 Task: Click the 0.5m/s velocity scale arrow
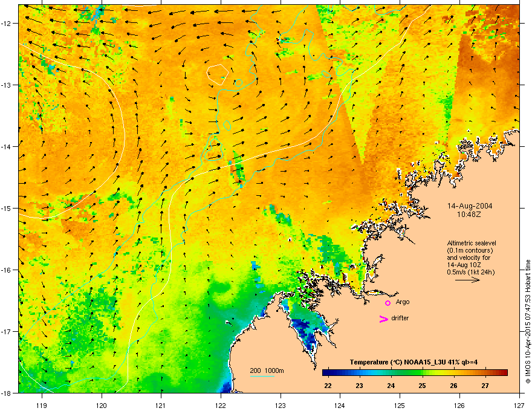click(467, 280)
